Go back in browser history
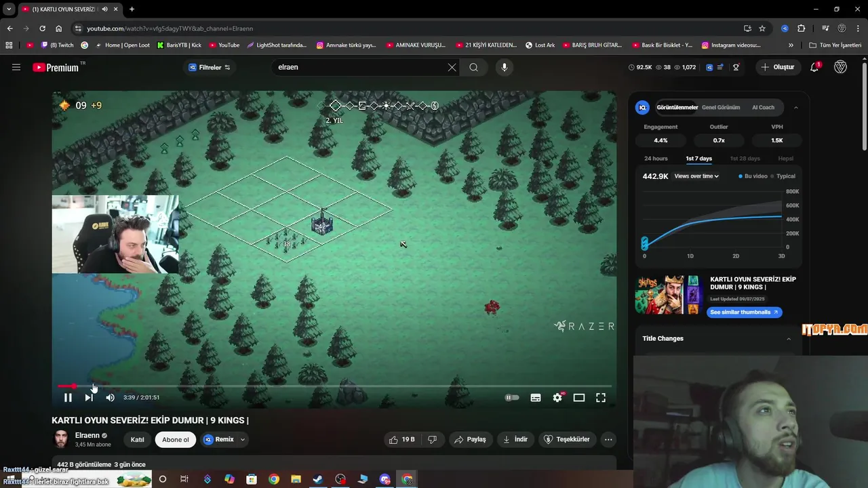Screen dimensions: 868x488 click(9, 28)
